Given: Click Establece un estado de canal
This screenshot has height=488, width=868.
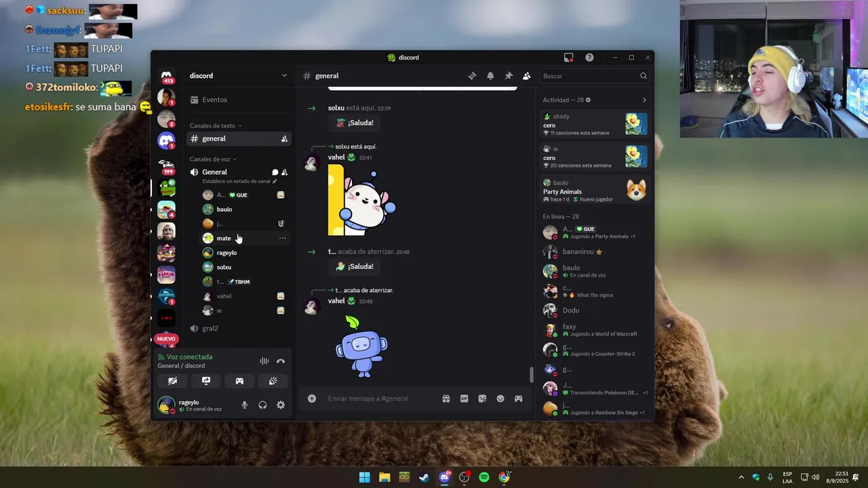Looking at the screenshot, I should (x=239, y=182).
